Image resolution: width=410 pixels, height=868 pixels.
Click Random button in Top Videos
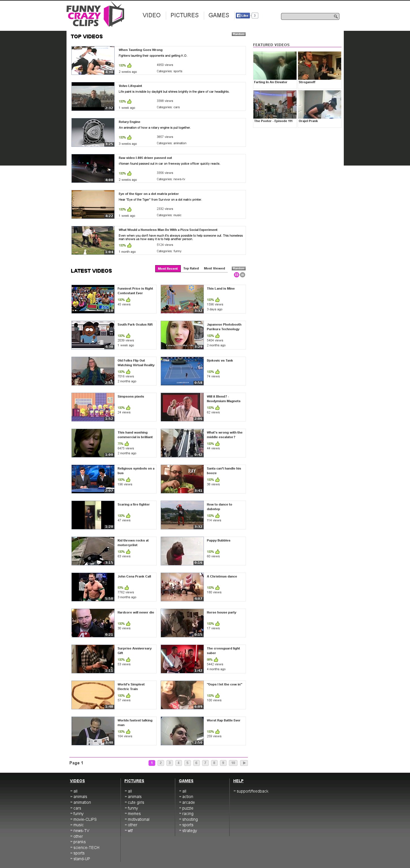tap(238, 34)
